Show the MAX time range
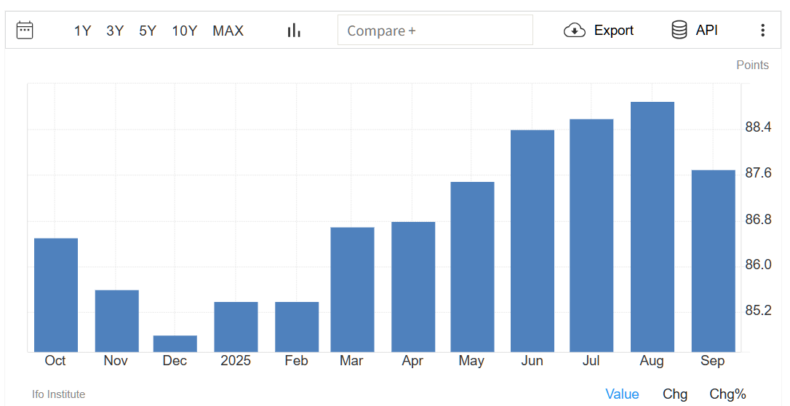The height and width of the screenshot is (406, 790). (x=227, y=30)
